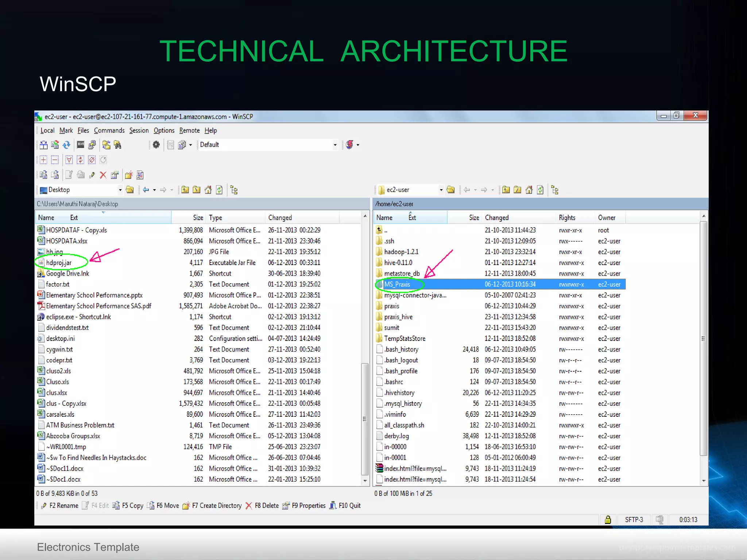Click the Properties toolbar icon beside the red X
The width and height of the screenshot is (747, 560).
[115, 175]
